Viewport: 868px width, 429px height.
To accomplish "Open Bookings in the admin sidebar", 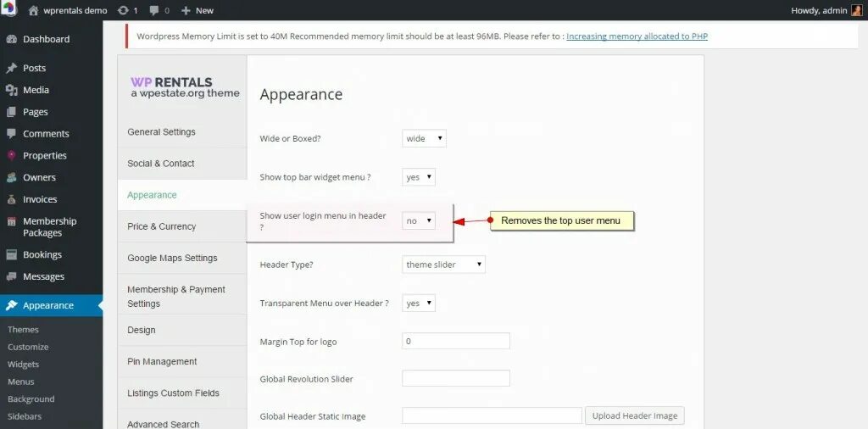I will (x=51, y=254).
